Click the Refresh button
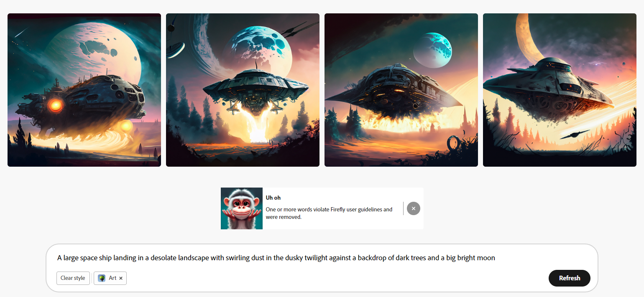644x297 pixels. (570, 278)
